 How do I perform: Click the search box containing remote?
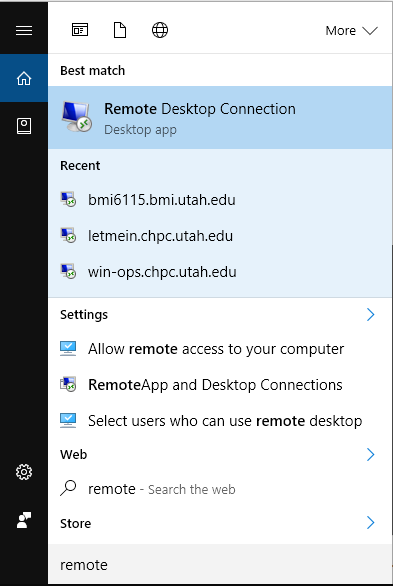(220, 564)
